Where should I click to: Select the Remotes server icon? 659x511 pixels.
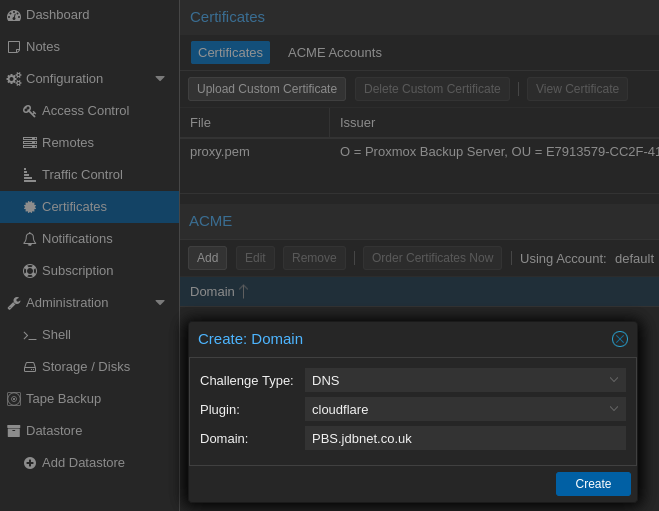click(30, 143)
